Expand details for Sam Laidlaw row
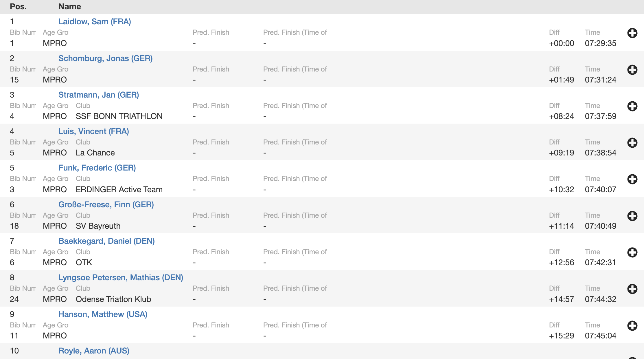644x359 pixels. pyautogui.click(x=632, y=33)
